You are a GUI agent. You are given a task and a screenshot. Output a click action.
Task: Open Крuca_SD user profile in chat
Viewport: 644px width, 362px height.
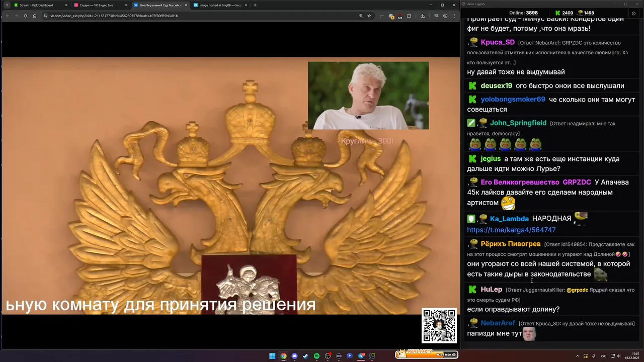pos(498,42)
